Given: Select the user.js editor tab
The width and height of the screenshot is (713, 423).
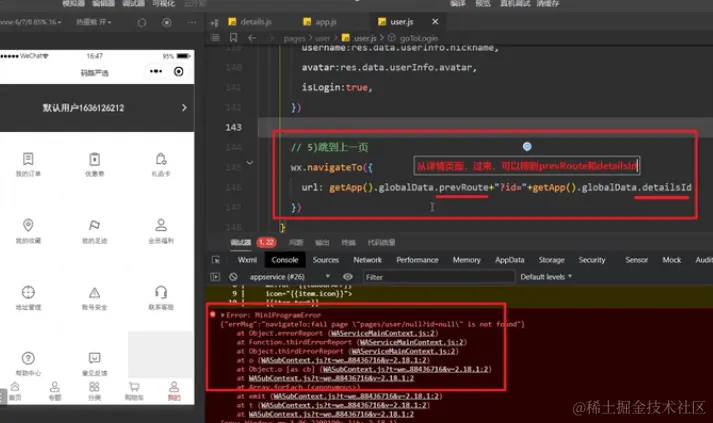Looking at the screenshot, I should tap(396, 22).
